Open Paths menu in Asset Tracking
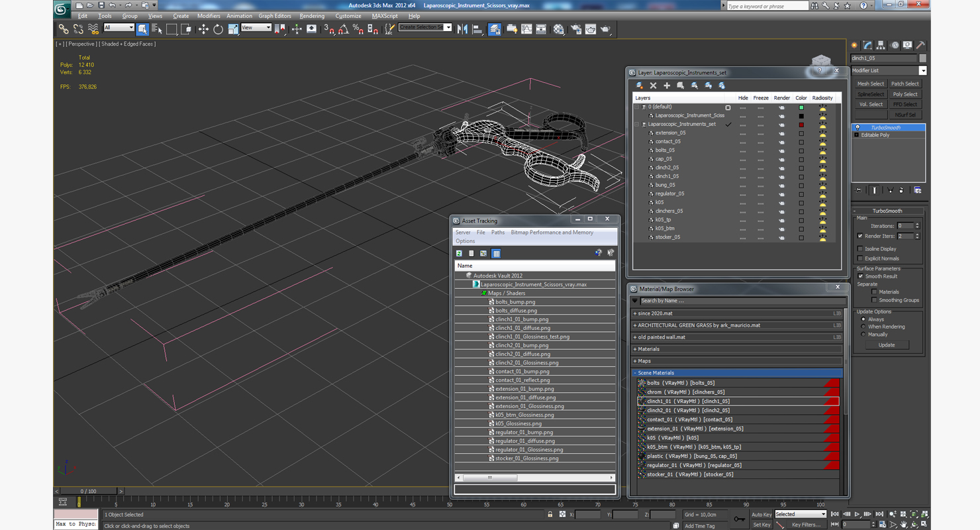Image resolution: width=980 pixels, height=530 pixels. click(x=498, y=233)
